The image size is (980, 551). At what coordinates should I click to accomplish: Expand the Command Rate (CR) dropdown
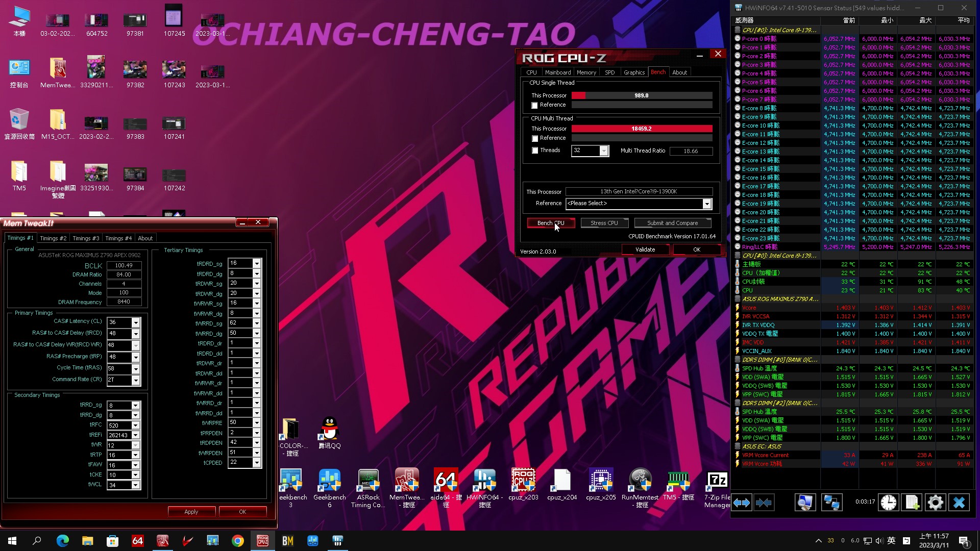(135, 380)
